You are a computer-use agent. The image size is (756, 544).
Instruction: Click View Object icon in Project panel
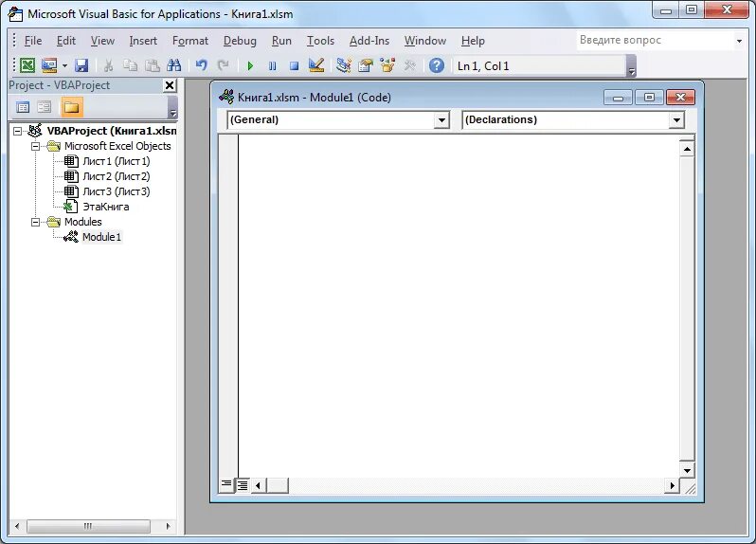pos(45,107)
